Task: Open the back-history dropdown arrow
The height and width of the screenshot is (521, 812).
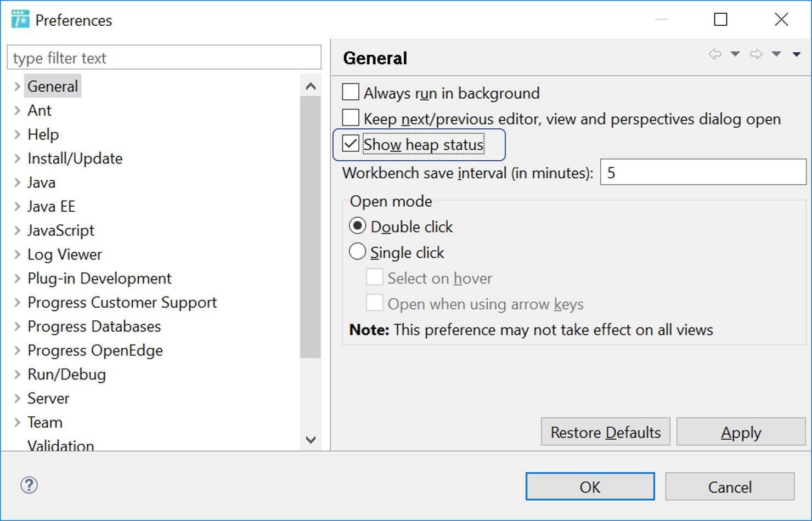Action: (x=735, y=54)
